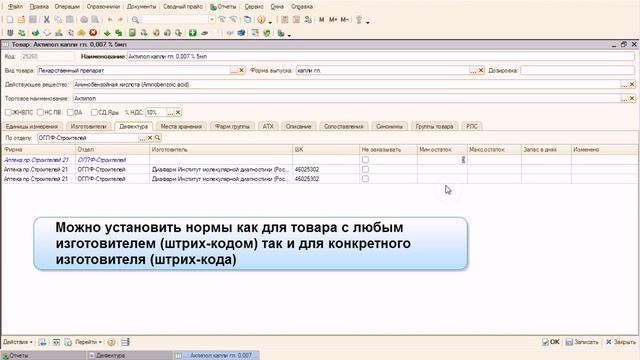The width and height of the screenshot is (640, 360).
Task: Click the list settings icon beside help icon
Action: coord(125,342)
